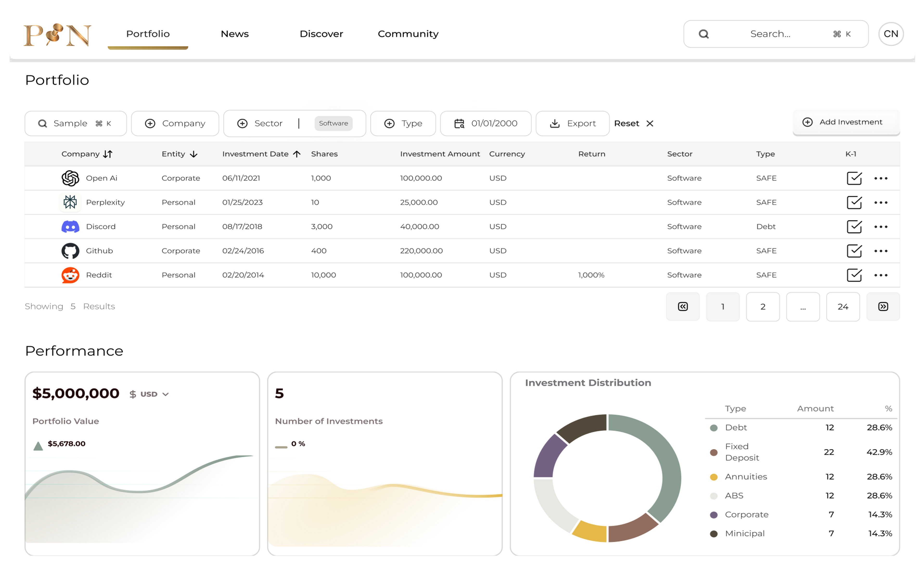This screenshot has height=565, width=924.
Task: Click the green portfolio gain triangle indicator
Action: (38, 446)
